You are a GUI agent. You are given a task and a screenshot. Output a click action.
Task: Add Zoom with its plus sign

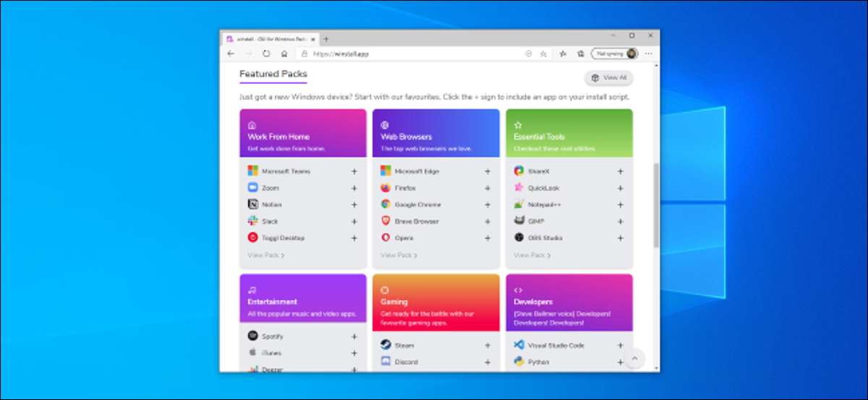click(354, 188)
